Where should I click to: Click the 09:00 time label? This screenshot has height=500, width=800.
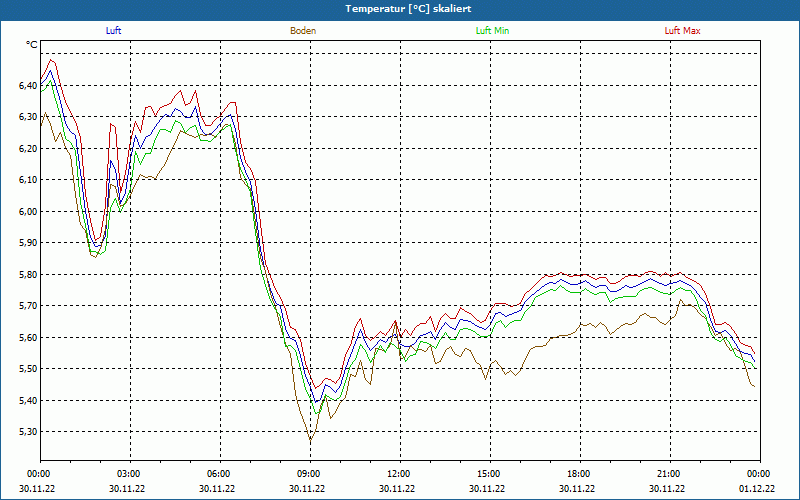(311, 474)
